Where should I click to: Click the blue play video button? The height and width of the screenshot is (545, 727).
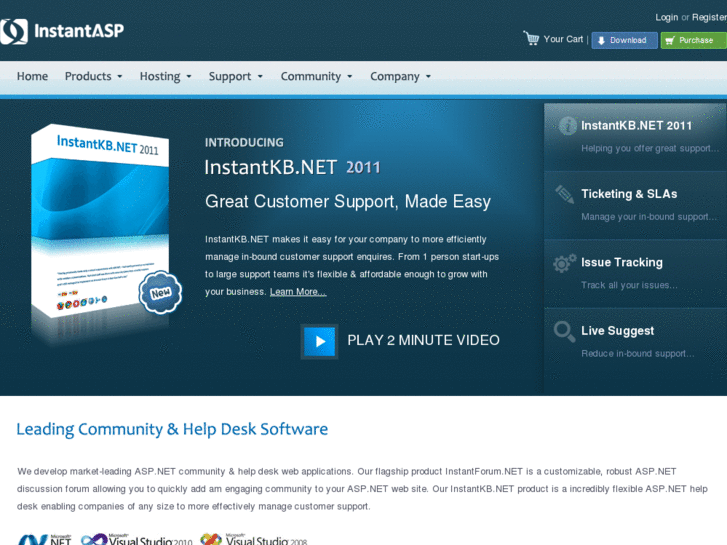coord(319,341)
